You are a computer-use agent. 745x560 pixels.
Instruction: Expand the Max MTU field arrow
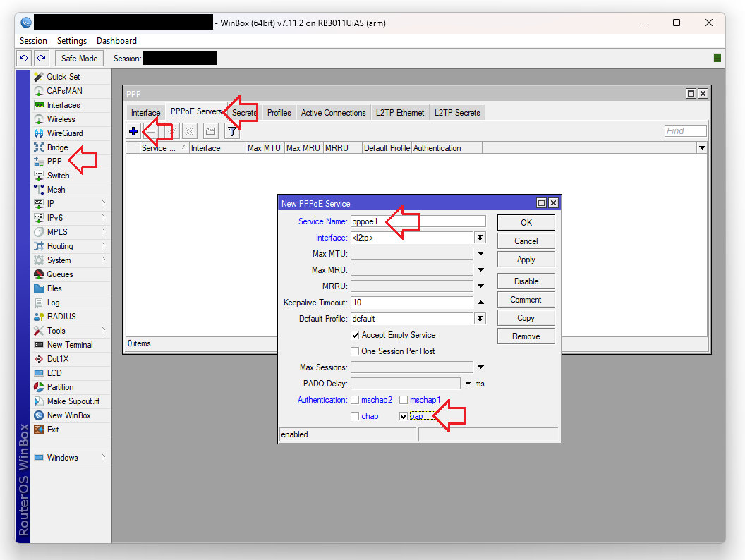pyautogui.click(x=480, y=254)
